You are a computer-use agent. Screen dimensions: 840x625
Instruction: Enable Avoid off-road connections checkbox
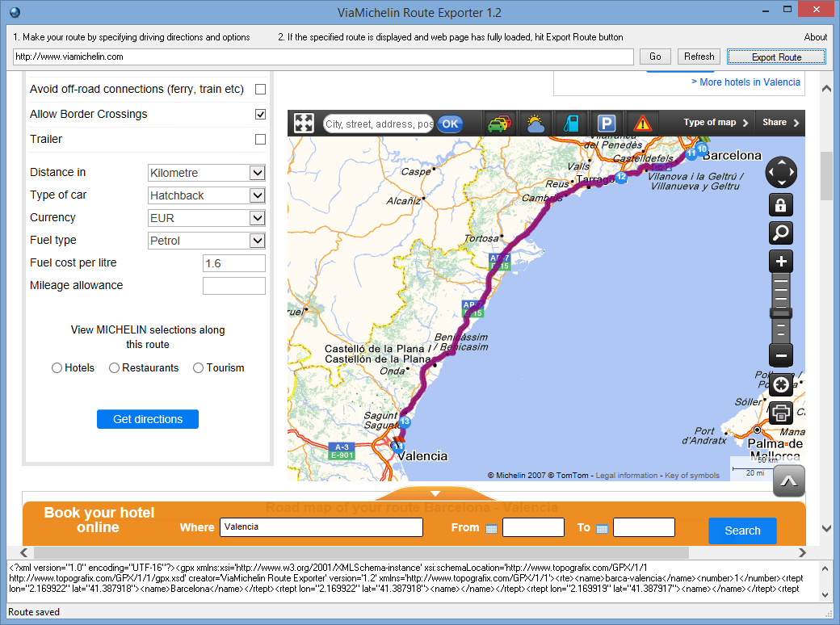tap(260, 89)
